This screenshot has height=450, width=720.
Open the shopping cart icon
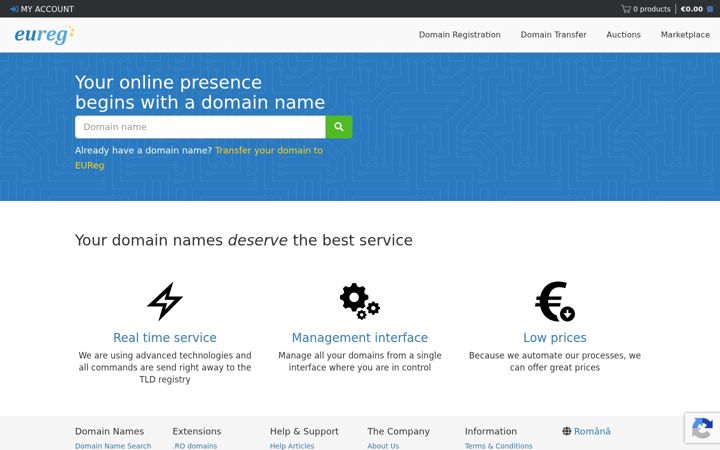click(625, 9)
